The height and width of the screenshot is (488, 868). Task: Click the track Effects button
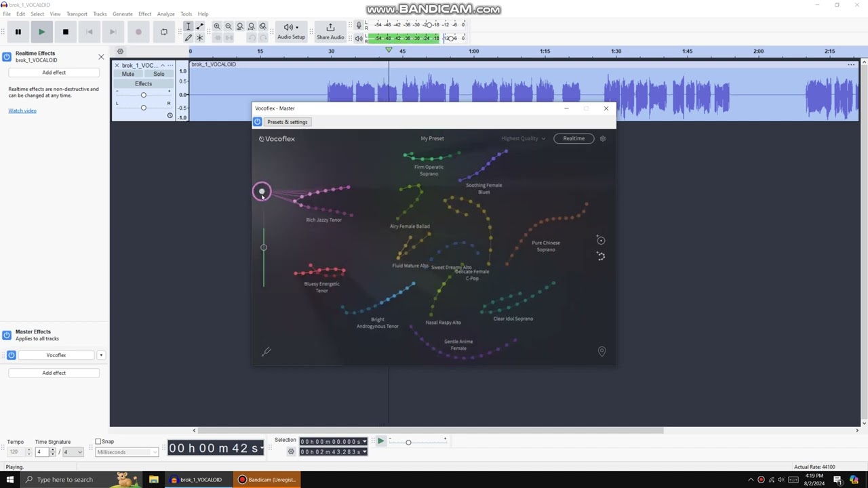pyautogui.click(x=143, y=83)
